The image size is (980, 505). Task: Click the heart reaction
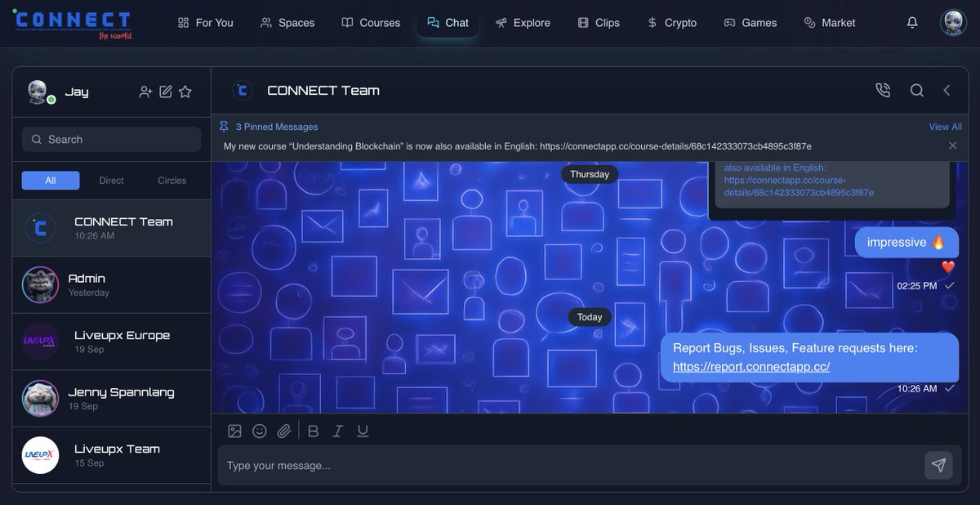click(948, 266)
